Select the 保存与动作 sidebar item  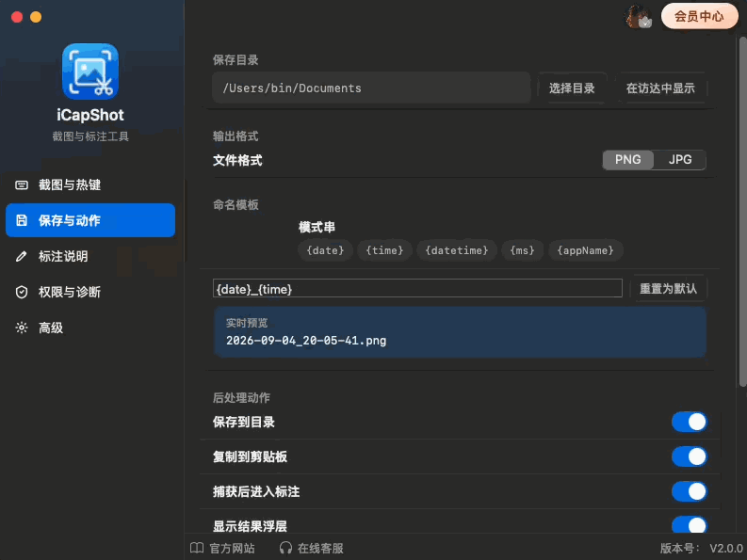pos(90,220)
